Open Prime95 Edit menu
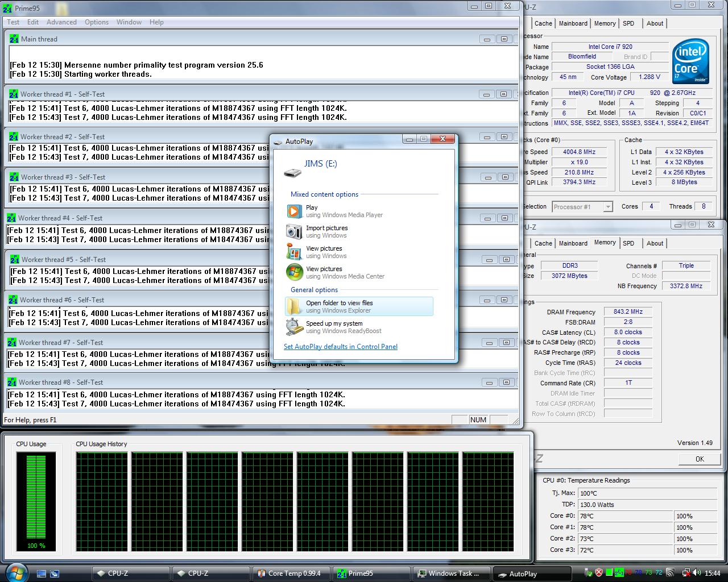The height and width of the screenshot is (582, 728). click(33, 22)
